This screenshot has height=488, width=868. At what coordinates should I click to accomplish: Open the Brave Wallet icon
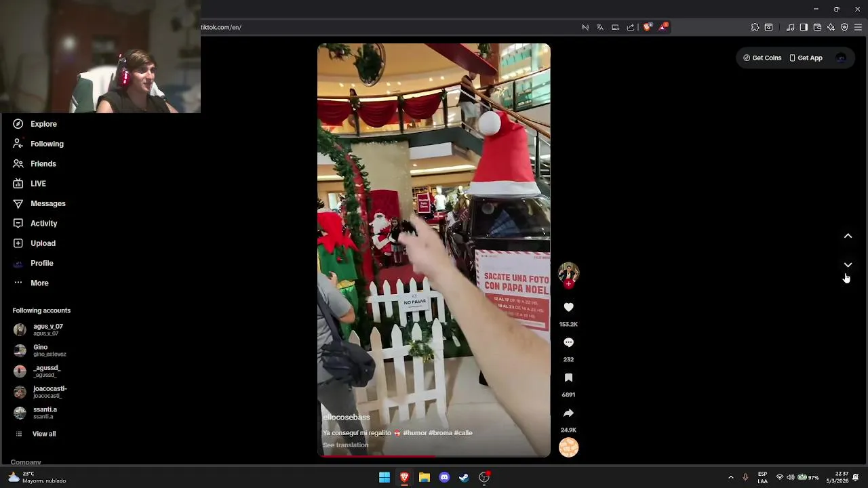coord(817,27)
